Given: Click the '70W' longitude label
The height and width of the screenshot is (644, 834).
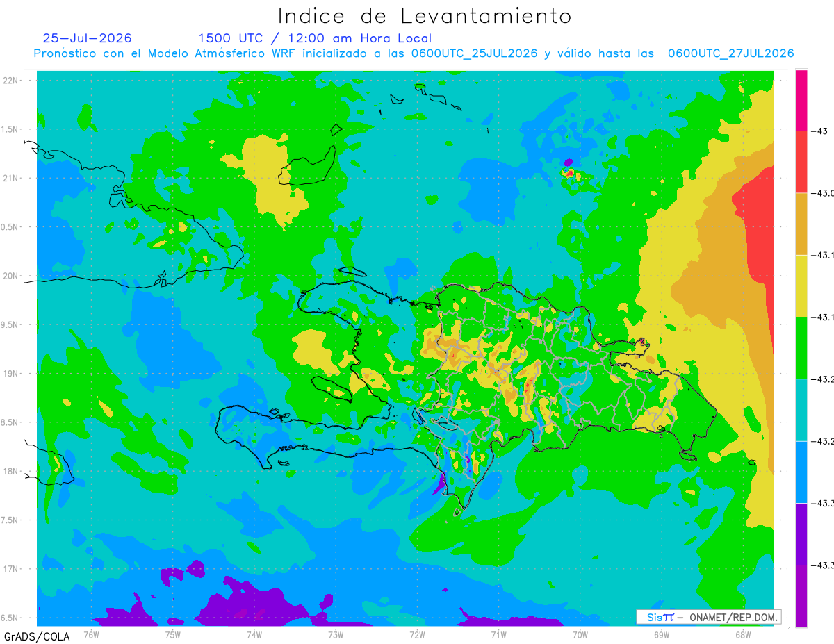Looking at the screenshot, I should tap(580, 635).
